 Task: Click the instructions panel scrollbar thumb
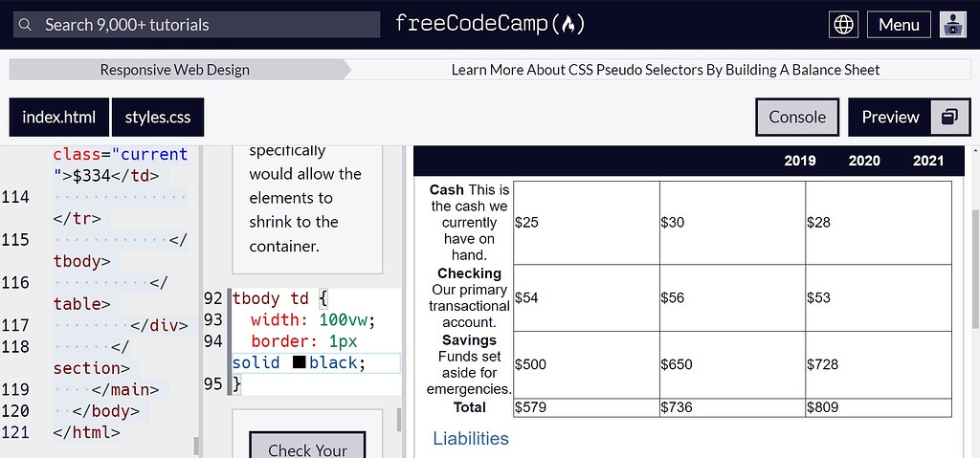399,420
